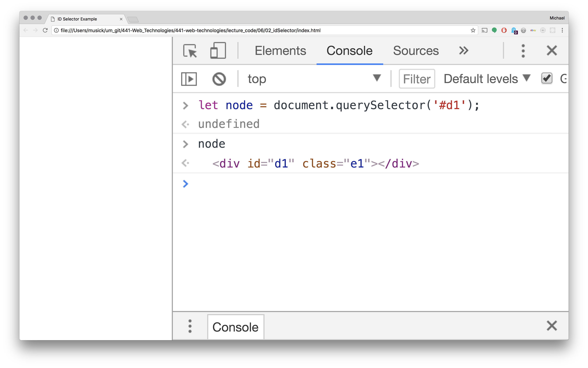Screen dimensions: 588x368
Task: Open the More DevTools options menu
Action: tap(523, 50)
